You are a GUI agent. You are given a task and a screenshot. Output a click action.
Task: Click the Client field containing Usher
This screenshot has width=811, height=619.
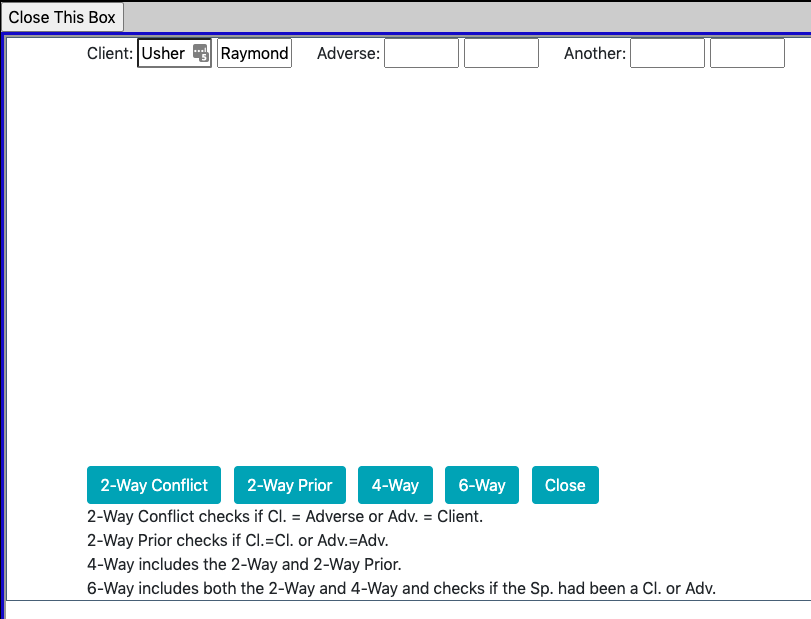pos(163,54)
